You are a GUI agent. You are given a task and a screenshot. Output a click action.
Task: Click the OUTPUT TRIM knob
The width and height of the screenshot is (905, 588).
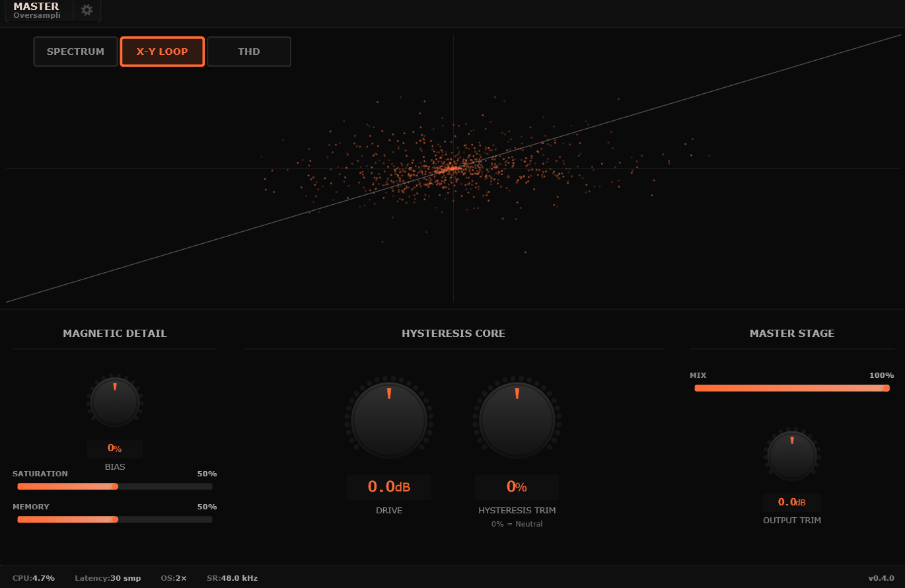coord(791,456)
